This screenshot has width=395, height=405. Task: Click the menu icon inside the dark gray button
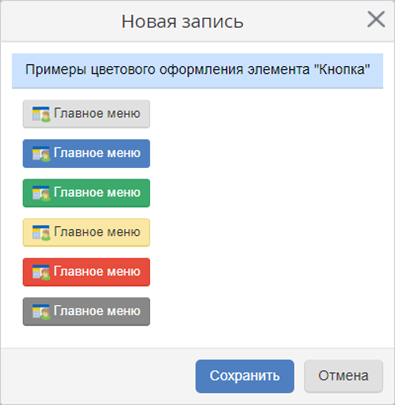click(41, 312)
